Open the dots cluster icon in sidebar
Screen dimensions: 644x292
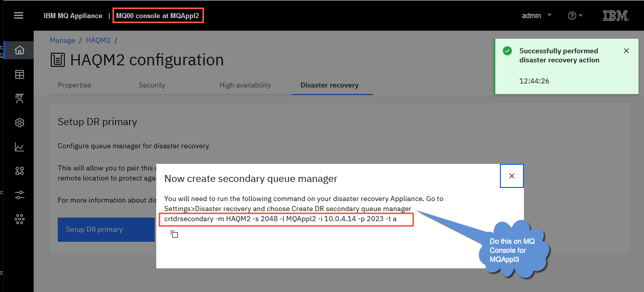click(20, 219)
